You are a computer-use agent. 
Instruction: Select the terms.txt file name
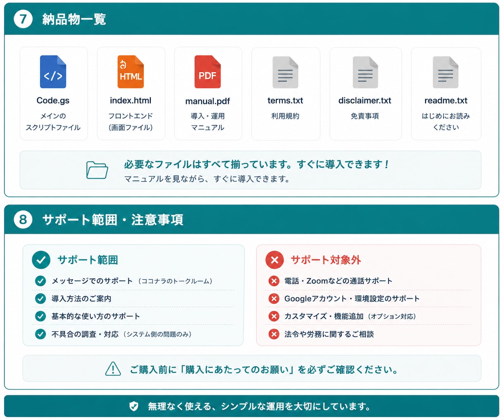285,100
